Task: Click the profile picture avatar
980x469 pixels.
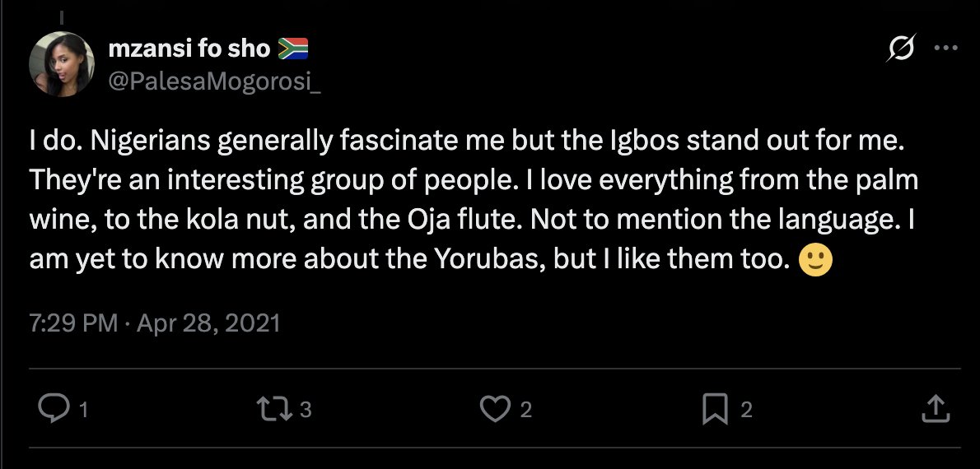Action: click(62, 64)
